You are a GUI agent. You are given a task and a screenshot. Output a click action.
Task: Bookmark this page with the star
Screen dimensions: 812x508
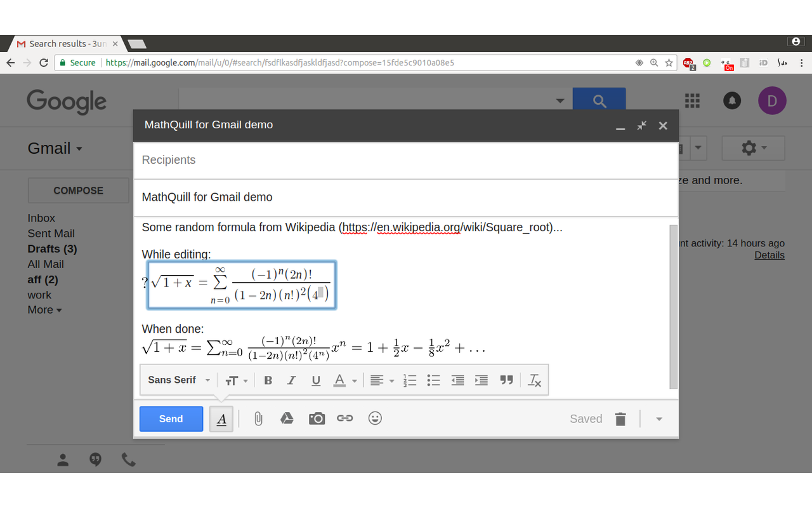pos(669,63)
